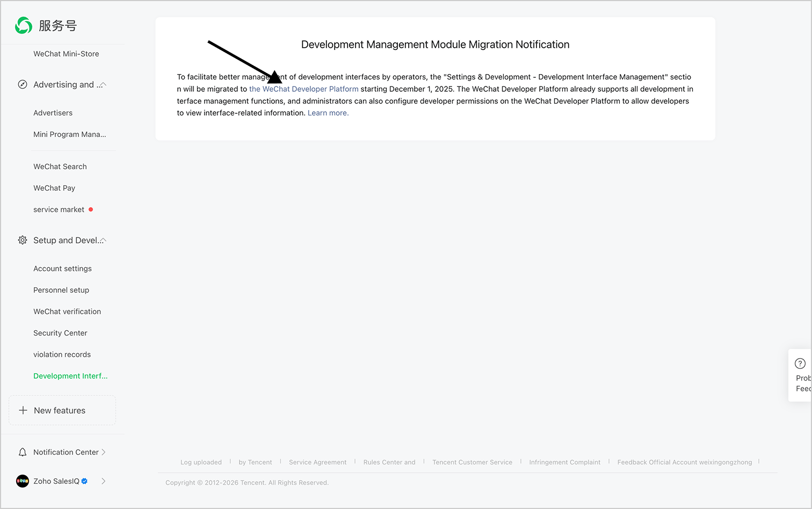Click the Notification Center bell icon
This screenshot has width=812, height=509.
pyautogui.click(x=23, y=452)
